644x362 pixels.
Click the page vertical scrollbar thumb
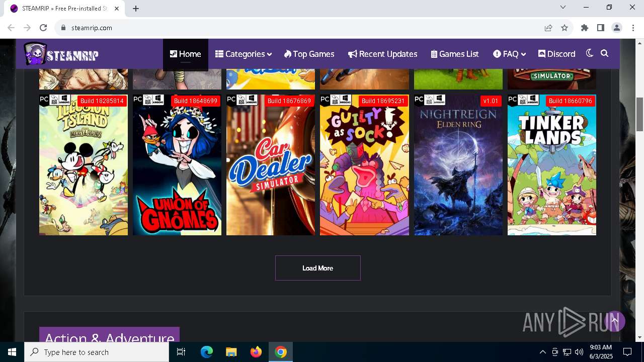pyautogui.click(x=640, y=114)
